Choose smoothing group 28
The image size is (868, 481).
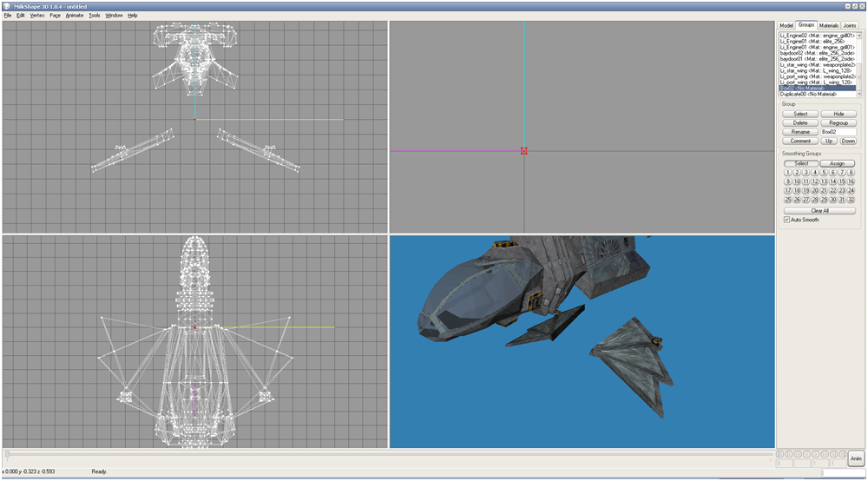[815, 200]
